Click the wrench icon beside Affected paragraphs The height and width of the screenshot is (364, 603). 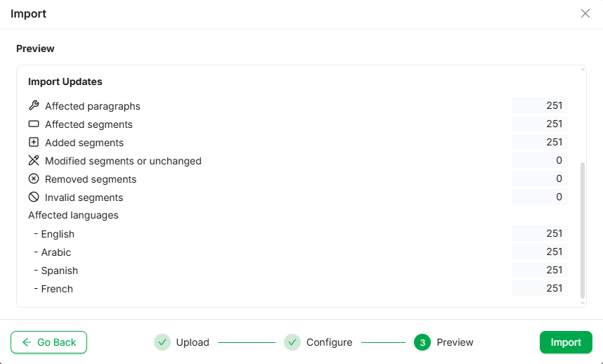click(x=34, y=106)
